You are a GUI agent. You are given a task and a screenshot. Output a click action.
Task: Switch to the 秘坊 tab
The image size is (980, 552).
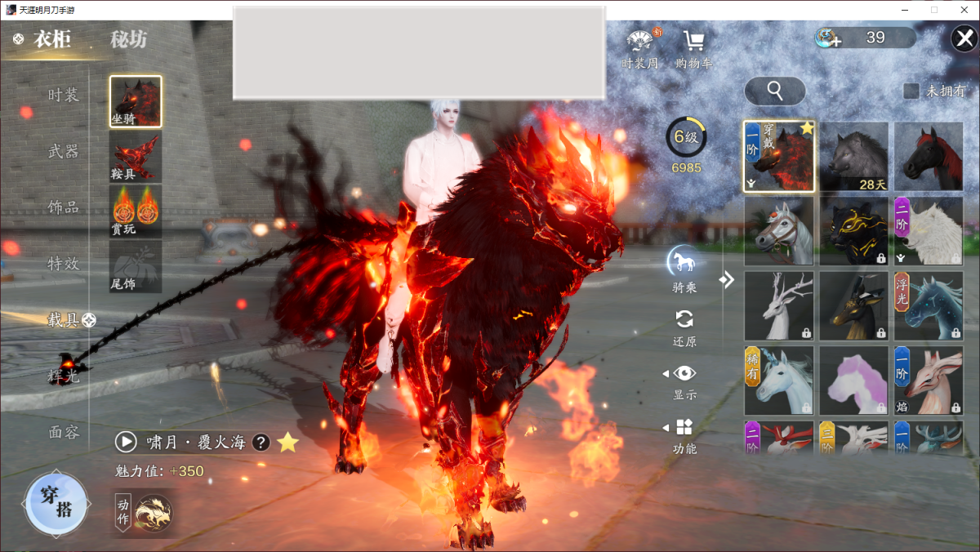(x=128, y=39)
